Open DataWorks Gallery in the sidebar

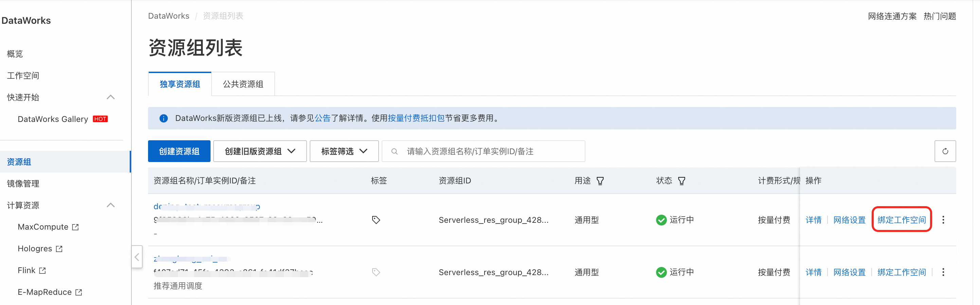coord(53,119)
